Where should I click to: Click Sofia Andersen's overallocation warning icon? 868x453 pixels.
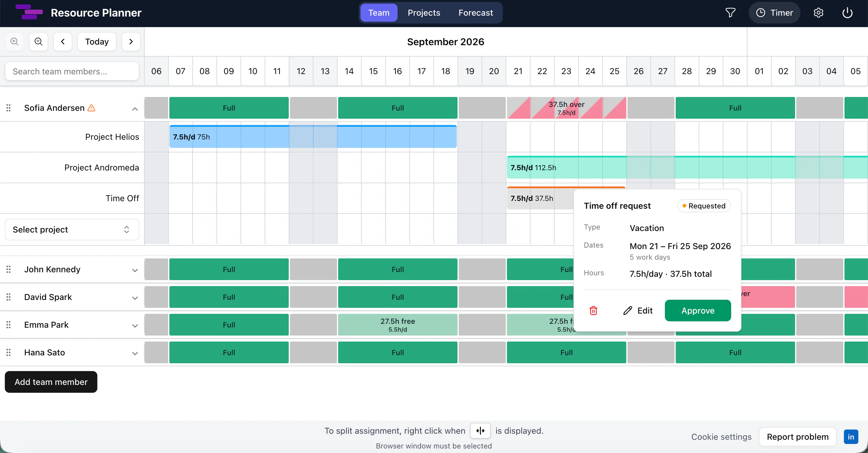click(91, 108)
